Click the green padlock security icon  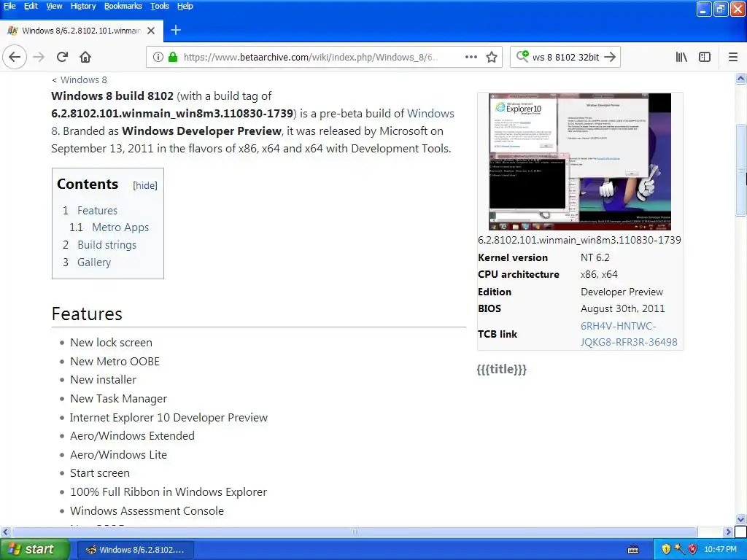click(x=173, y=57)
